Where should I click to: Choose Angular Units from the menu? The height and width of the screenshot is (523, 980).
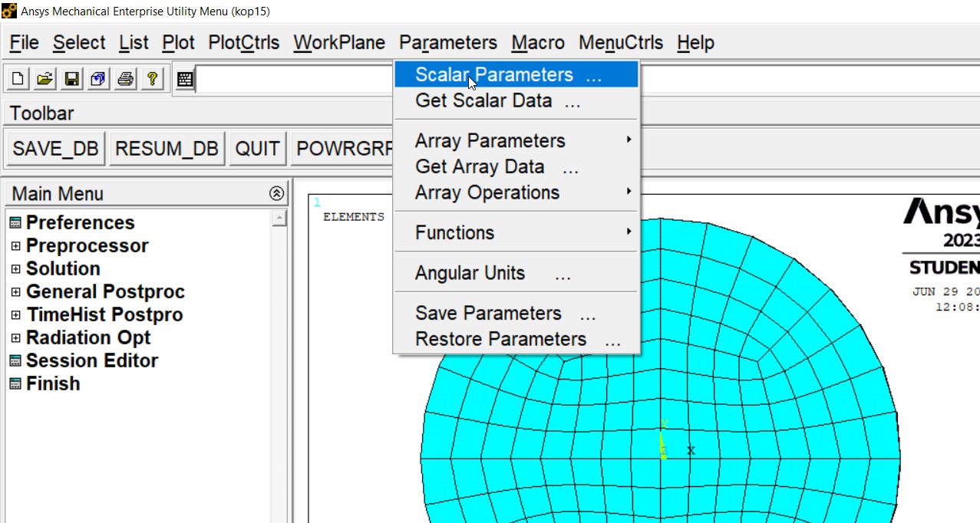coord(516,273)
